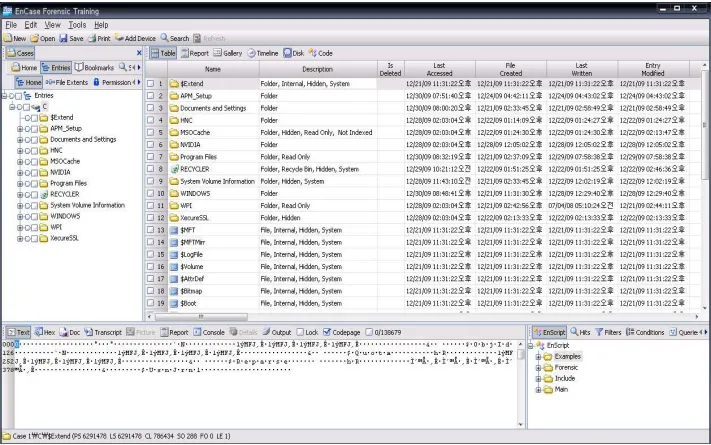711x445 pixels.
Task: Click the File Created column header
Action: (510, 69)
